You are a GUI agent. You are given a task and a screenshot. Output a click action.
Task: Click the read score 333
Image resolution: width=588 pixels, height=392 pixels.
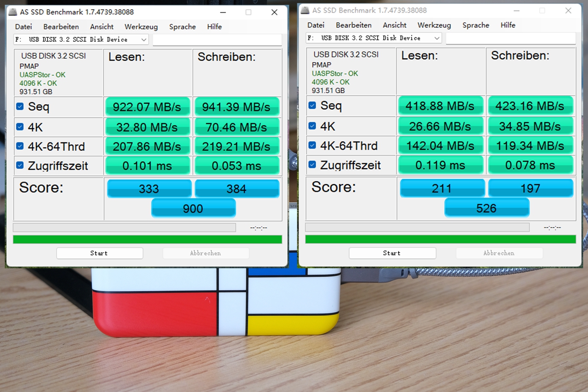coord(149,189)
